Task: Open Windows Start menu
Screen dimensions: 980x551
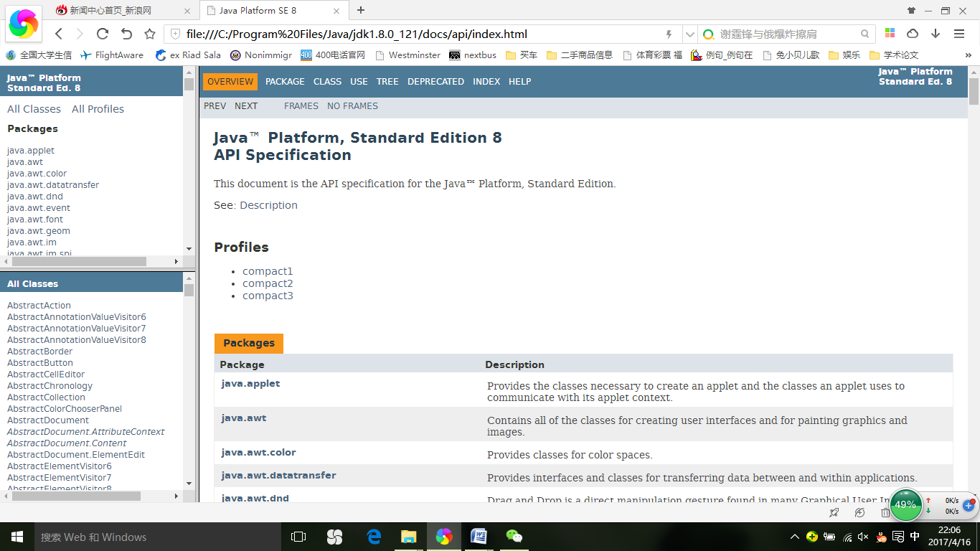Action: (17, 537)
